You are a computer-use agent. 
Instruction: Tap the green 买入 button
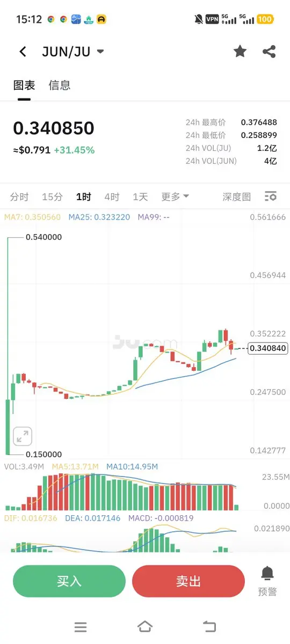(x=69, y=581)
